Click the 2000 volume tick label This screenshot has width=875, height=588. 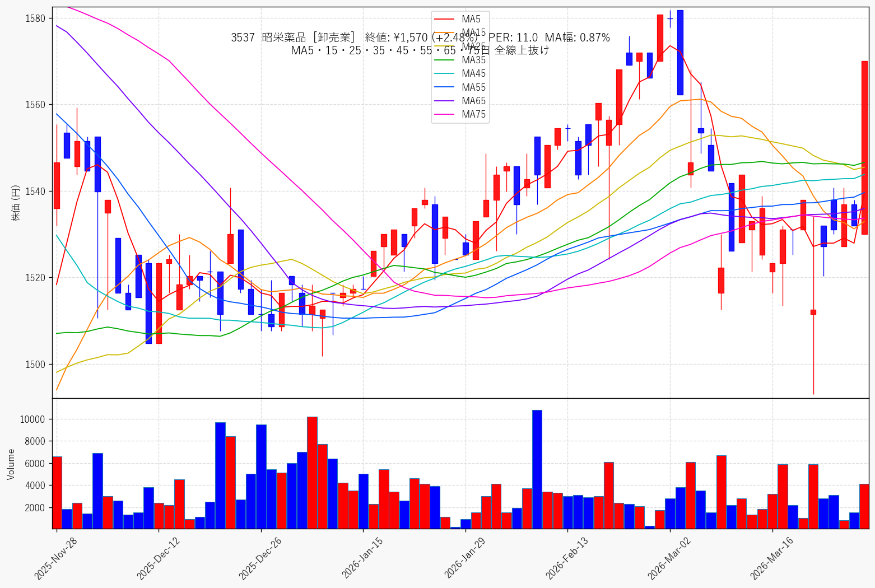click(x=35, y=508)
